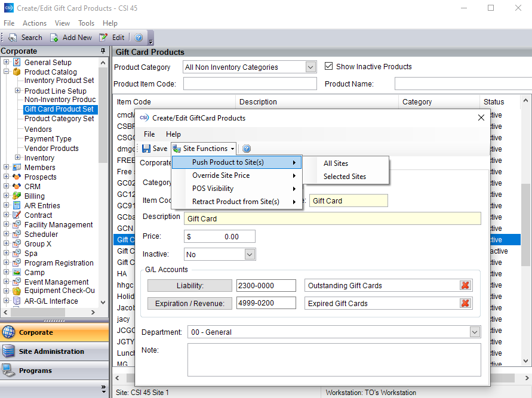Viewport: 532px width, 398px height.
Task: Click the Add New toolbar icon
Action: click(54, 38)
